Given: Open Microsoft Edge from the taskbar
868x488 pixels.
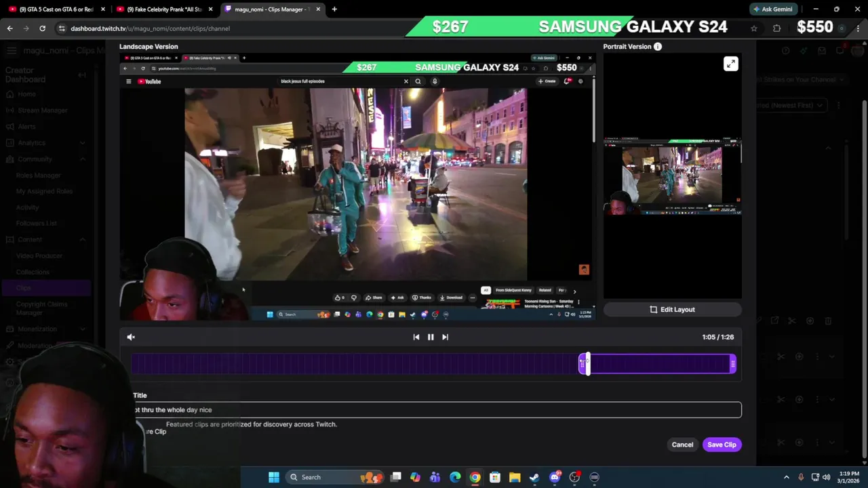Looking at the screenshot, I should click(x=455, y=477).
